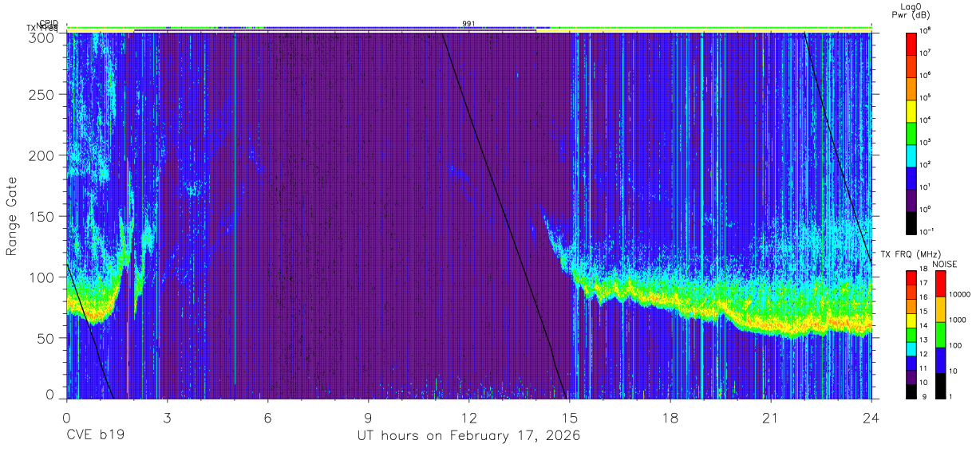The height and width of the screenshot is (452, 980).
Task: Click x-axis hour tick label "15"
Action: [x=569, y=418]
